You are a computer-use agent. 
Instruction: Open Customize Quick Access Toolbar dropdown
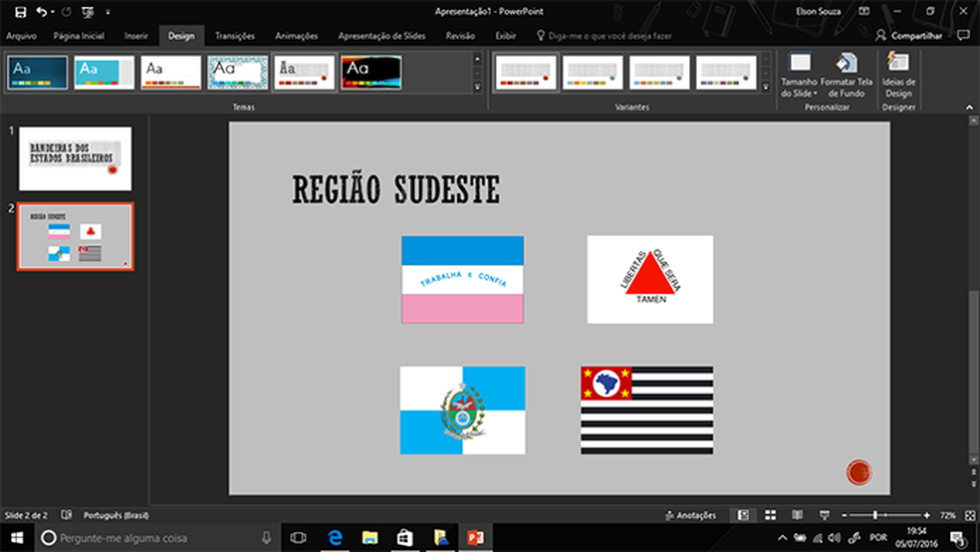pos(108,12)
